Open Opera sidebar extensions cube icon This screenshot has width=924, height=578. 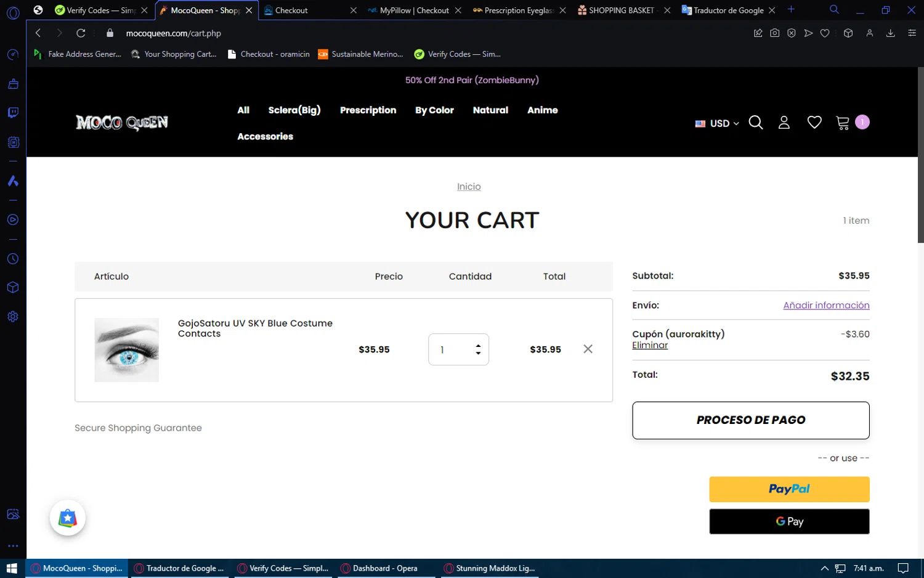pos(13,288)
